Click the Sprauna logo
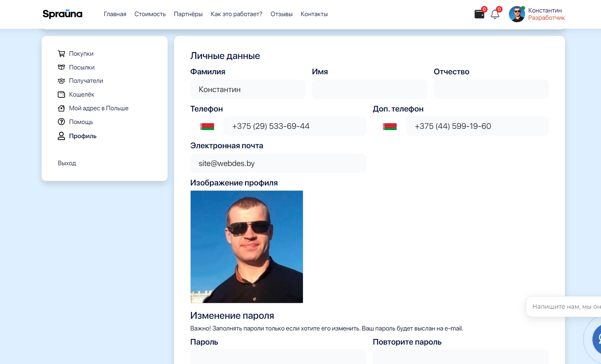Screen dimensions: 601x364 63,14
